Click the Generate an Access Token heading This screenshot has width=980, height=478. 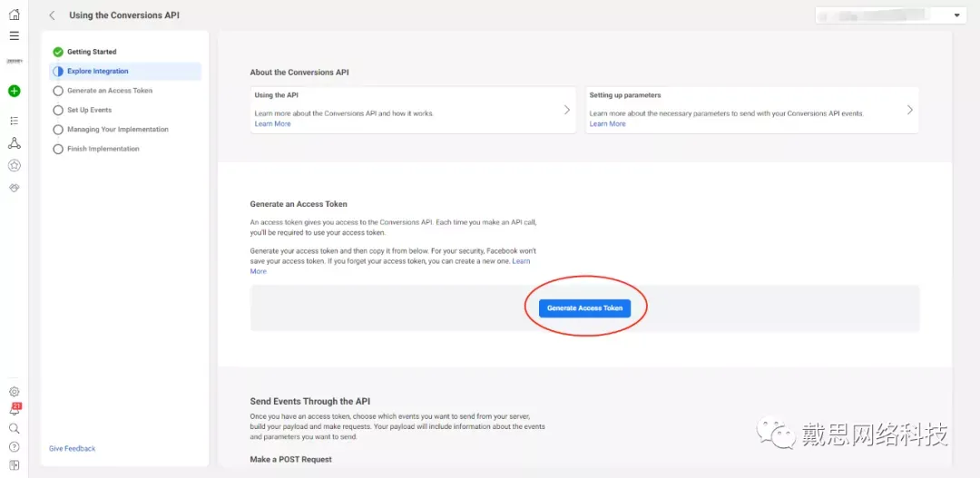pyautogui.click(x=299, y=204)
